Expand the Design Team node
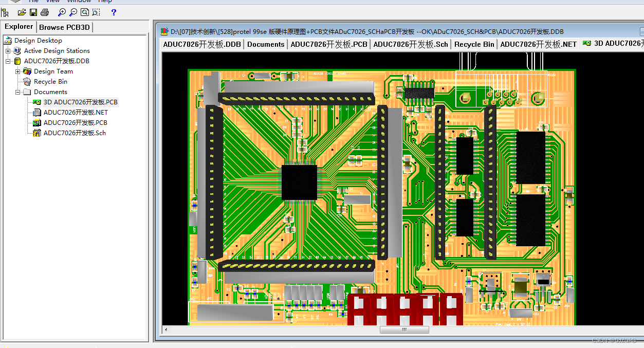This screenshot has width=644, height=348. click(x=19, y=71)
